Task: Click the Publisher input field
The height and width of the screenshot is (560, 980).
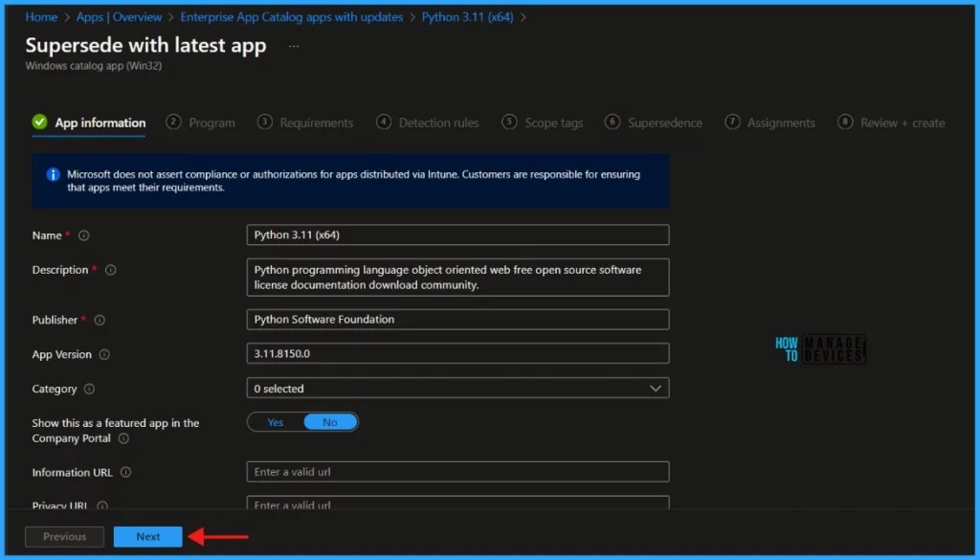Action: point(457,320)
